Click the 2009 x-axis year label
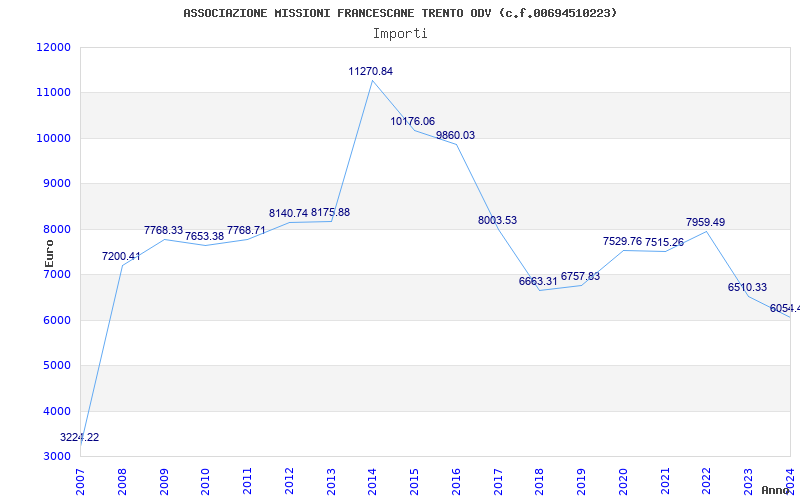The image size is (800, 500). [x=164, y=481]
